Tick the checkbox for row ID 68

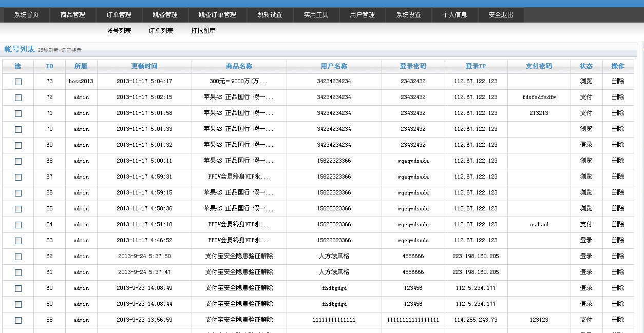pyautogui.click(x=18, y=161)
